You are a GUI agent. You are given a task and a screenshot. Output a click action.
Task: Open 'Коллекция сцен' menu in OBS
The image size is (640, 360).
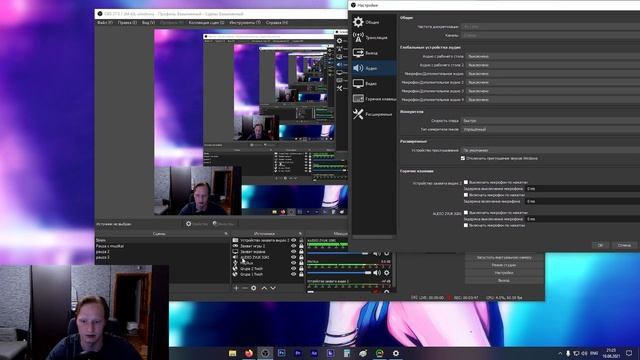207,22
